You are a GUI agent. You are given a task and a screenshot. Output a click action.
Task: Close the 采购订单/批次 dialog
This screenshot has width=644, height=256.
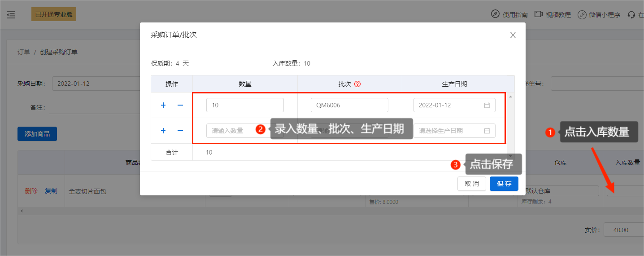click(x=513, y=35)
